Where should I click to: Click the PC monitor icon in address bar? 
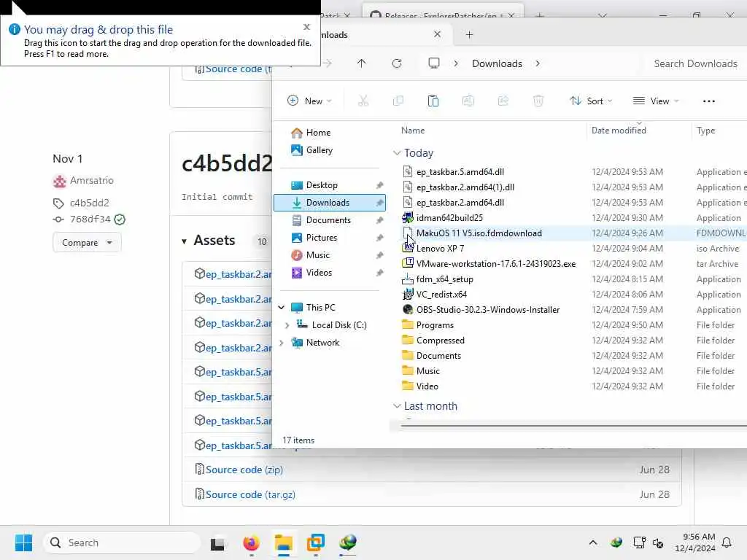tap(434, 63)
